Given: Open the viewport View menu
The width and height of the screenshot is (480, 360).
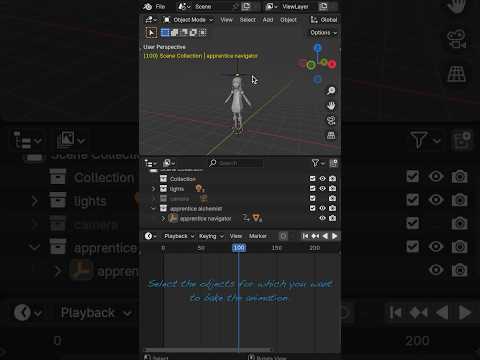Looking at the screenshot, I should 226,20.
